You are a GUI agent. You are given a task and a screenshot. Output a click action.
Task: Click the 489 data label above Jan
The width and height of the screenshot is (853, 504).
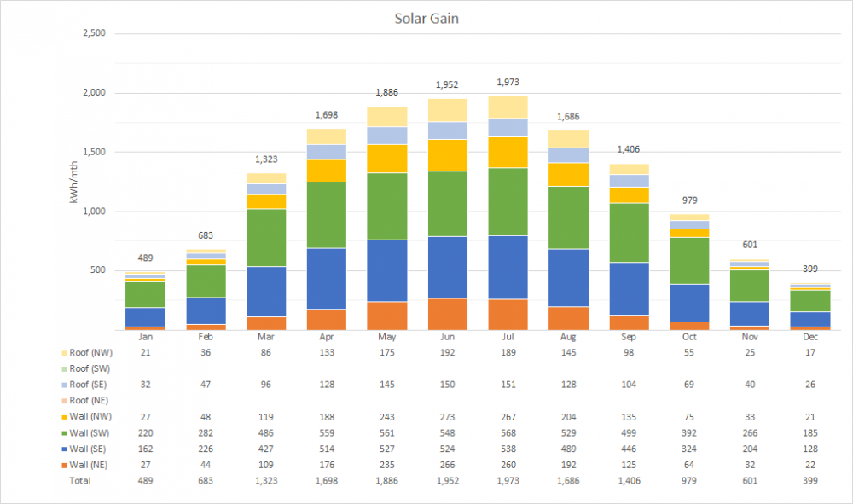coord(145,258)
